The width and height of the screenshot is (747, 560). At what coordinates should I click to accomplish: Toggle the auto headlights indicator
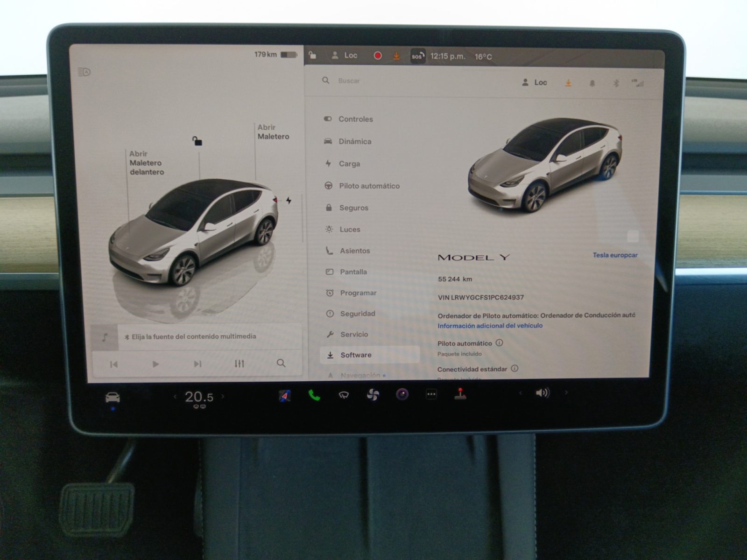coord(84,72)
